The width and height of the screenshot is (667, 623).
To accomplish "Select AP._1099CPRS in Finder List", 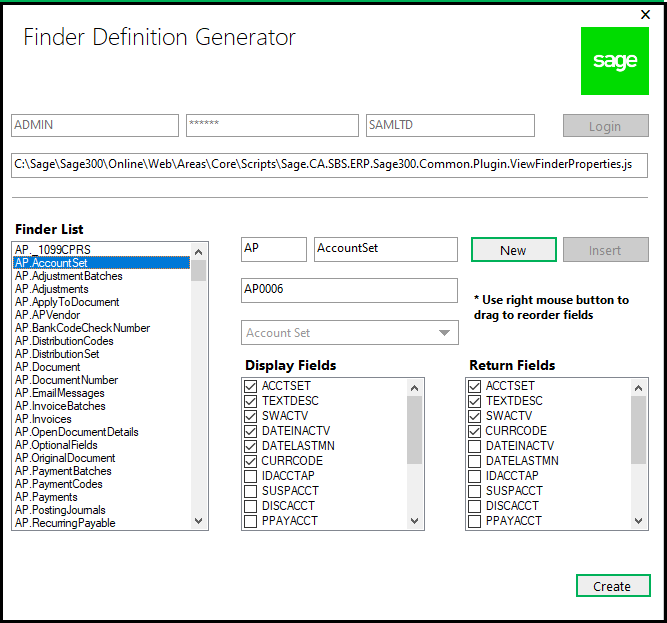I will pyautogui.click(x=101, y=250).
